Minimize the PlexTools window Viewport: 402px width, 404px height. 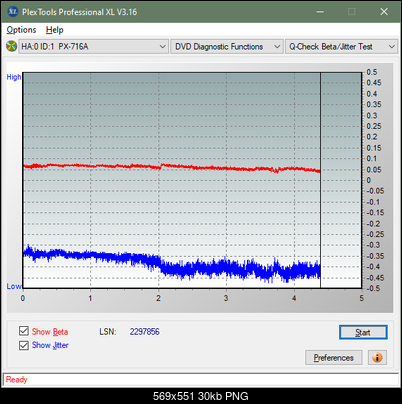[320, 12]
